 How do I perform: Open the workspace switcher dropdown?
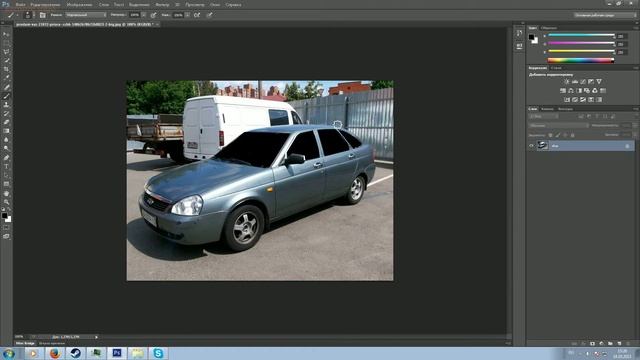(604, 15)
